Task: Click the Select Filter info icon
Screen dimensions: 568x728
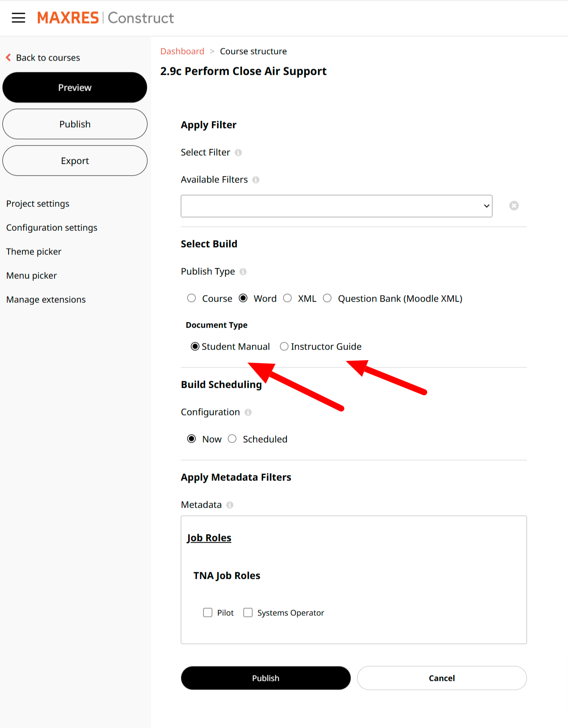Action: click(x=238, y=152)
